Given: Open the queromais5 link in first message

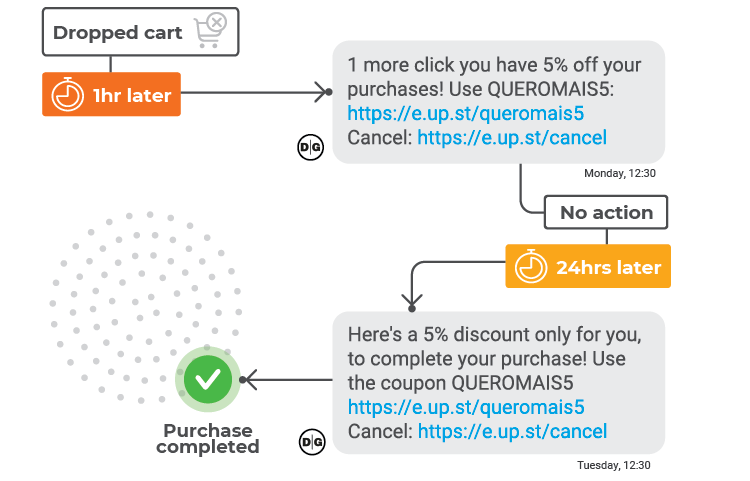Looking at the screenshot, I should pos(465,113).
